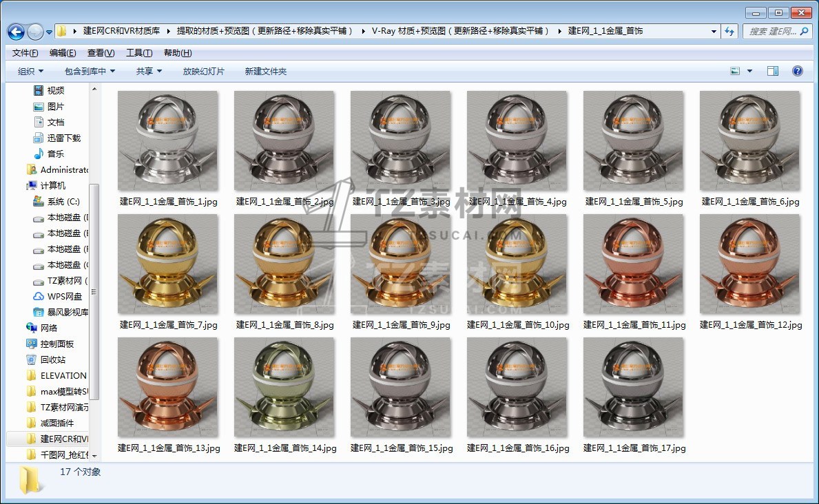Select thumbnail 建E网_1_1金属_首饰_16.jpg

(517, 387)
